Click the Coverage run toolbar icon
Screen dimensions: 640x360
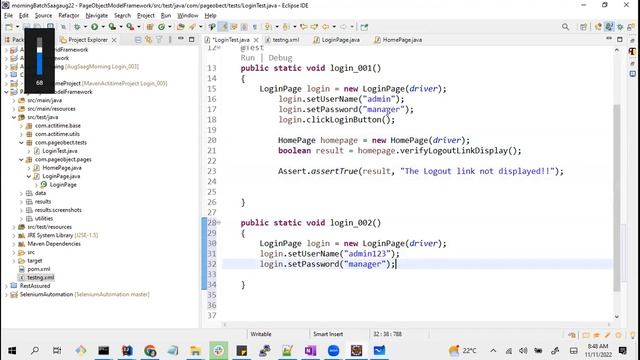coord(112,27)
